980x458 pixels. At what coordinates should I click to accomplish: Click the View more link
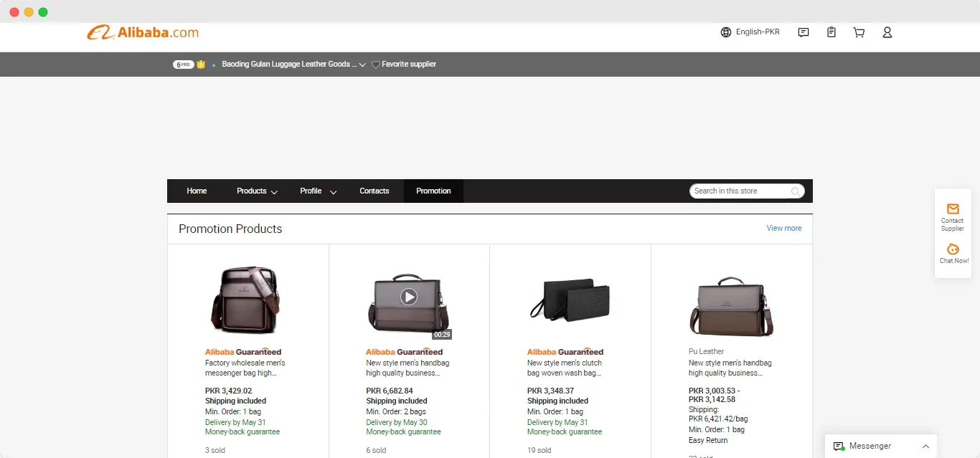click(783, 228)
